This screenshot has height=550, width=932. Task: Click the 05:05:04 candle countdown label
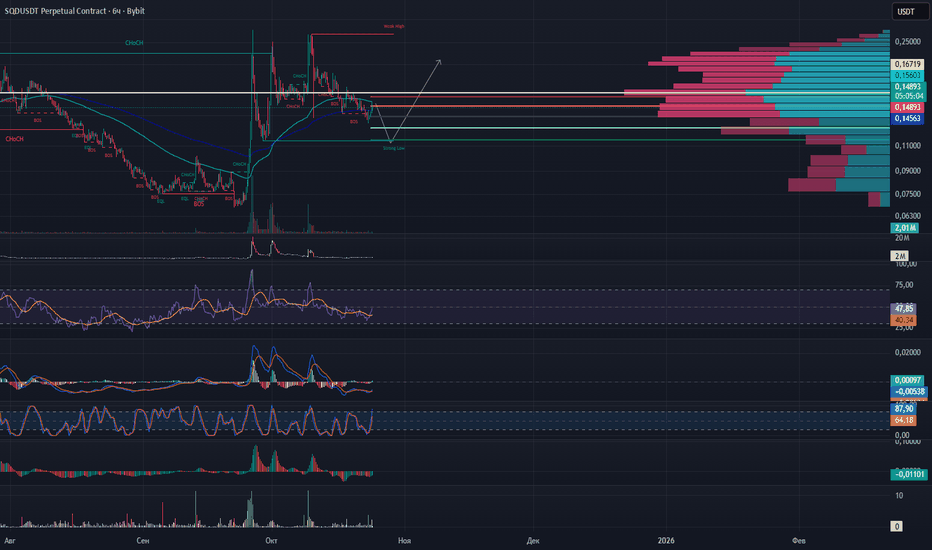tap(909, 96)
